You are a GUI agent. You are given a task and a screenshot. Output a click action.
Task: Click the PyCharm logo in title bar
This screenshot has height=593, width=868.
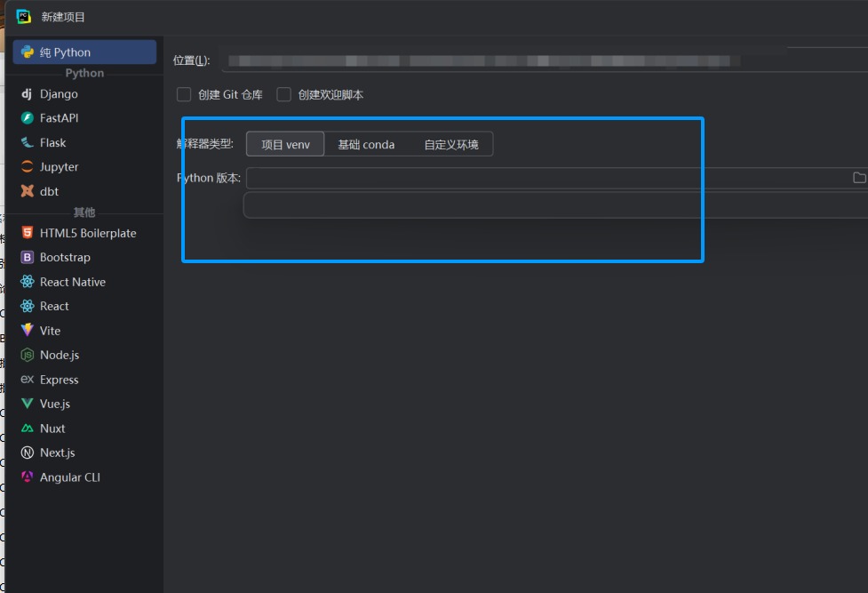[24, 17]
